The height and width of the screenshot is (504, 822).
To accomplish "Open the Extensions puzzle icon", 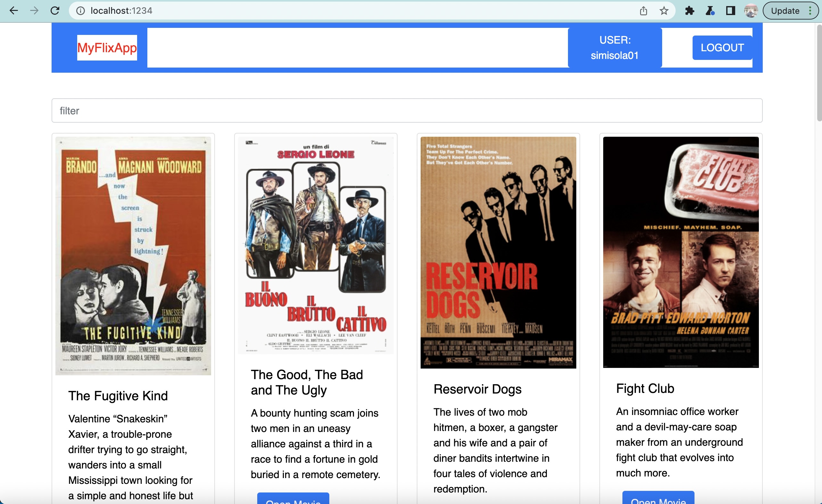I will 690,11.
